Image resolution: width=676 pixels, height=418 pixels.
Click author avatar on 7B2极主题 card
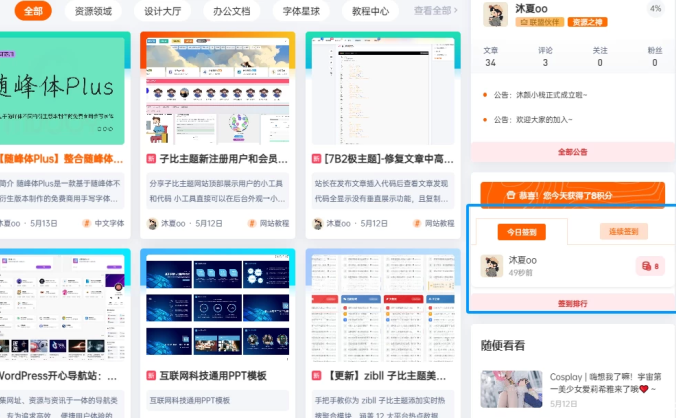coord(317,224)
